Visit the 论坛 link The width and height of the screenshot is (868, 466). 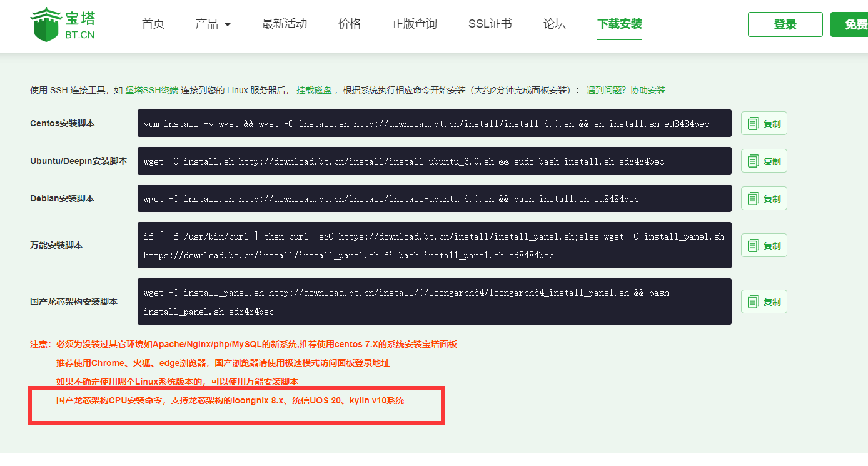pyautogui.click(x=555, y=24)
